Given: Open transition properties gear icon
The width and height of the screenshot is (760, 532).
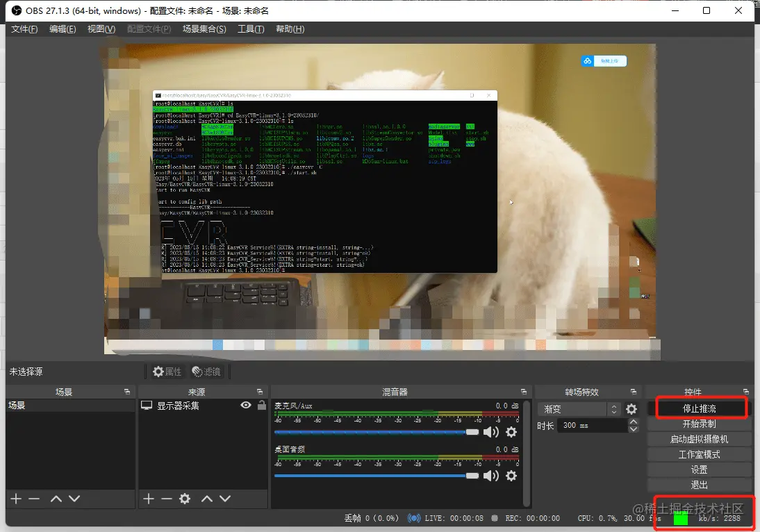Looking at the screenshot, I should click(631, 409).
